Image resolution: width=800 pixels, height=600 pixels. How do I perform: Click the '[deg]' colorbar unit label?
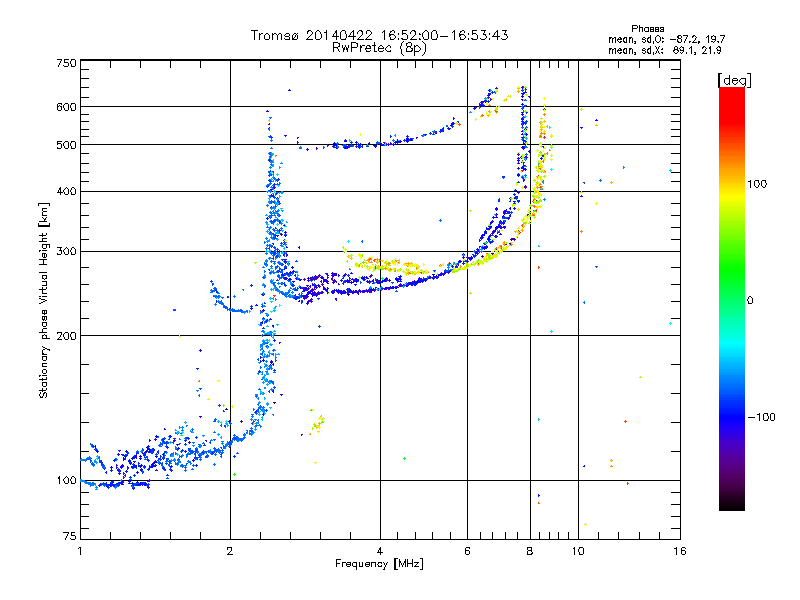tap(734, 81)
